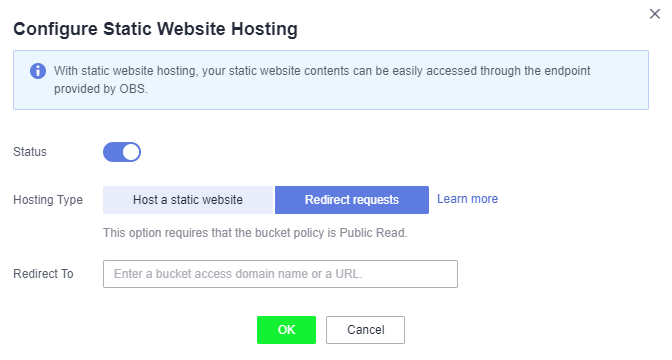Close the Configure Static Website Hosting dialog

(654, 14)
